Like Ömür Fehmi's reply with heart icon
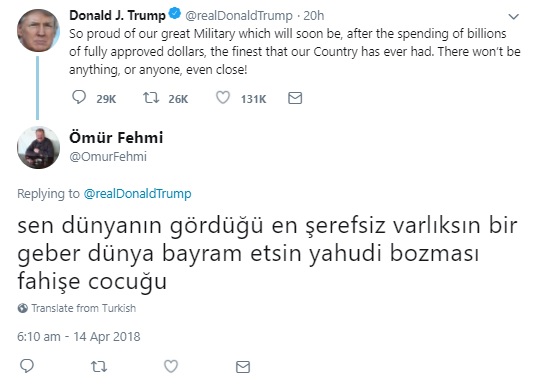Viewport: 539px width, 389px height. click(171, 366)
